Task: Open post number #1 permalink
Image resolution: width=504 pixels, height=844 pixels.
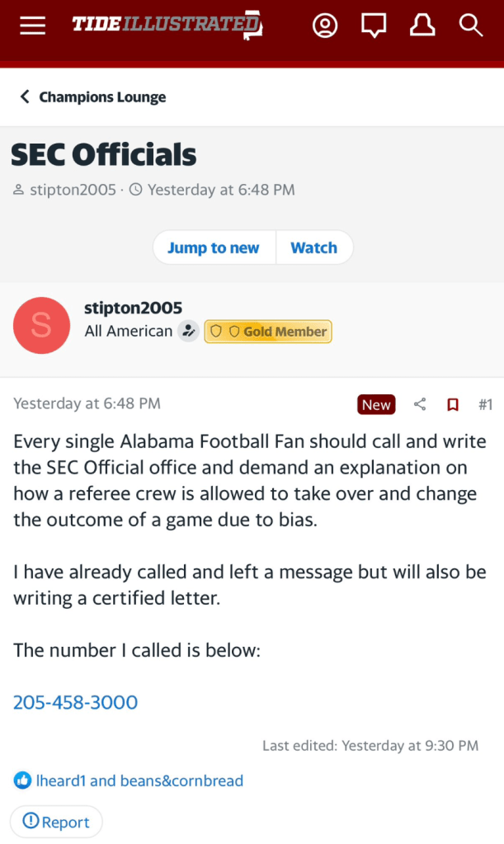Action: [485, 404]
